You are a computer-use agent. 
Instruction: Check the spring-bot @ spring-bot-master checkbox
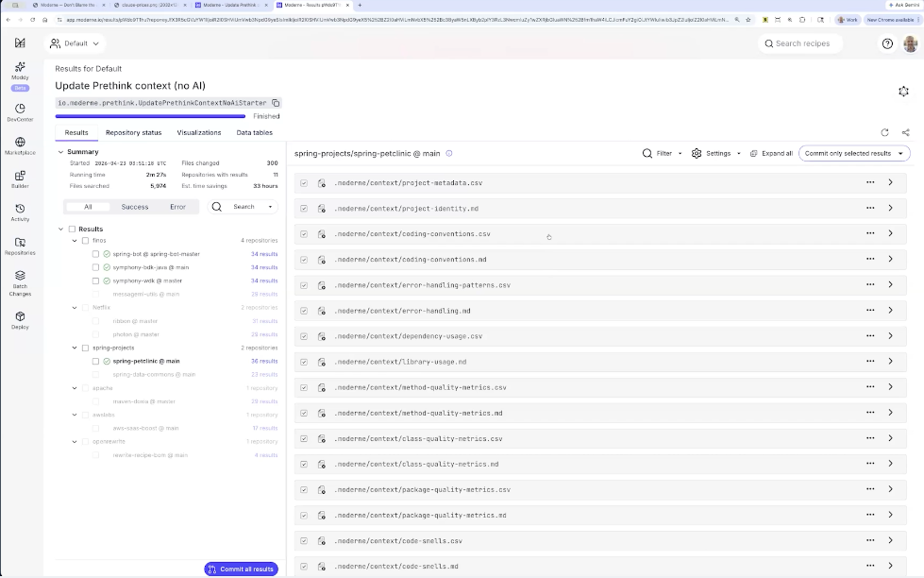95,254
